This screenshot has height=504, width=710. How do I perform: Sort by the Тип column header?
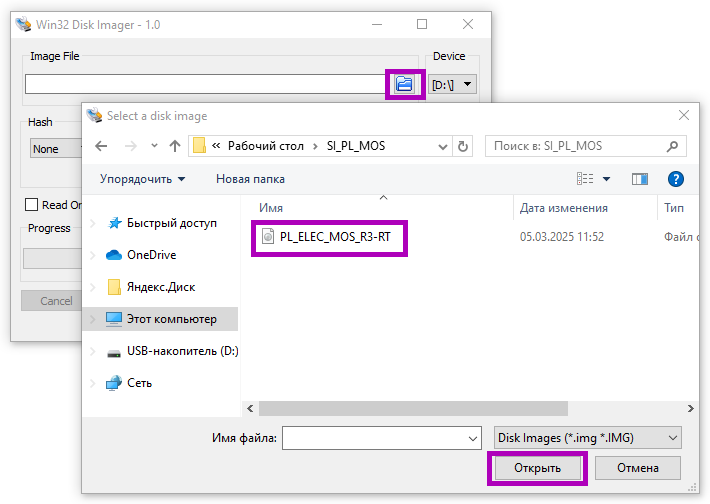pyautogui.click(x=674, y=208)
